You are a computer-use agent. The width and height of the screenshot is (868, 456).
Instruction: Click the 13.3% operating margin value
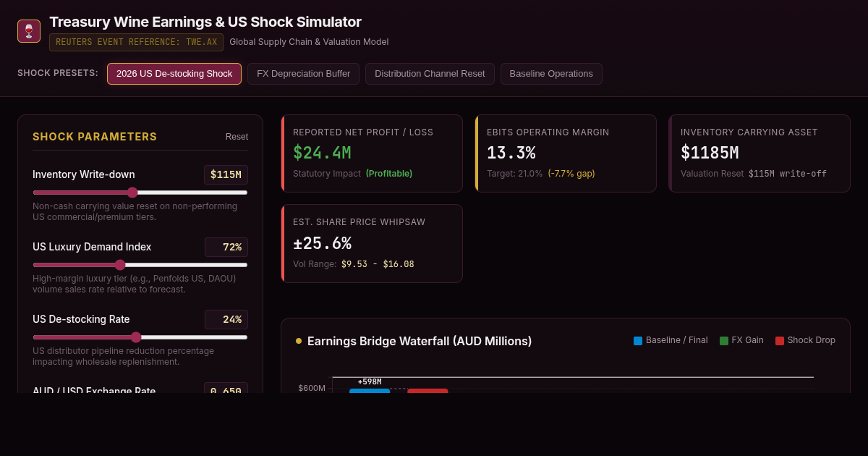click(x=511, y=153)
